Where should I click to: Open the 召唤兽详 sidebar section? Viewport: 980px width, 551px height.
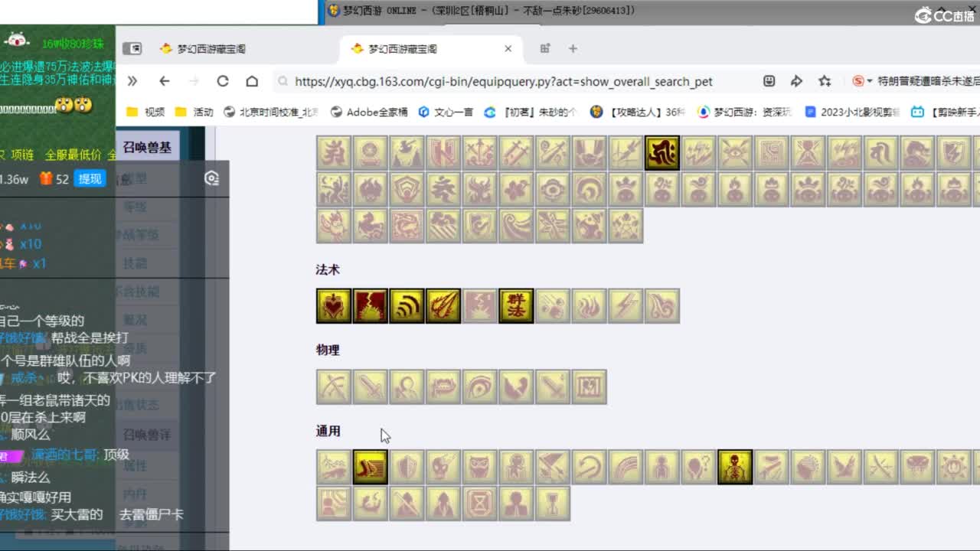click(x=147, y=435)
